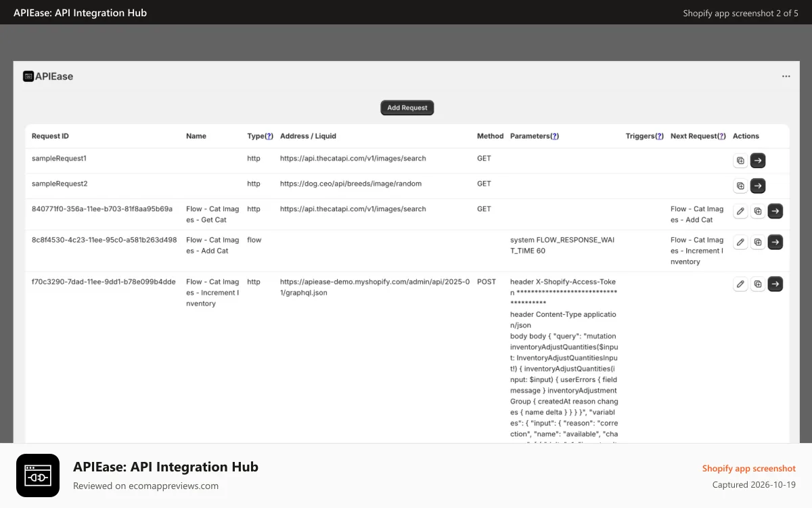This screenshot has height=508, width=812.
Task: Open the Triggers column help link
Action: coord(659,136)
